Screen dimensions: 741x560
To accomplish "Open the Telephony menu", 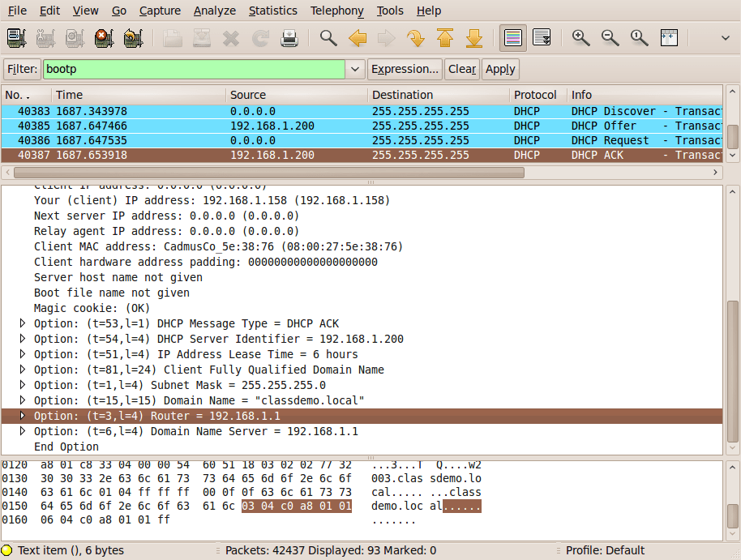I will point(337,11).
